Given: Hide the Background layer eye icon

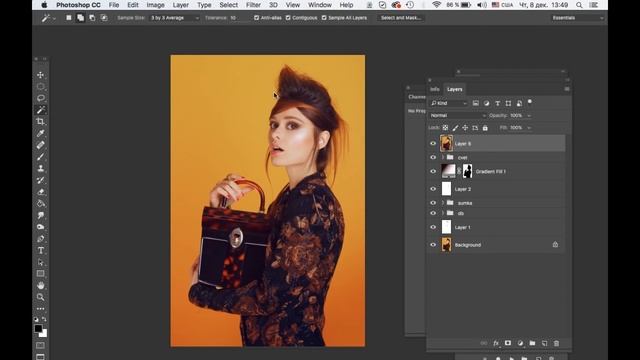Looking at the screenshot, I should 433,245.
